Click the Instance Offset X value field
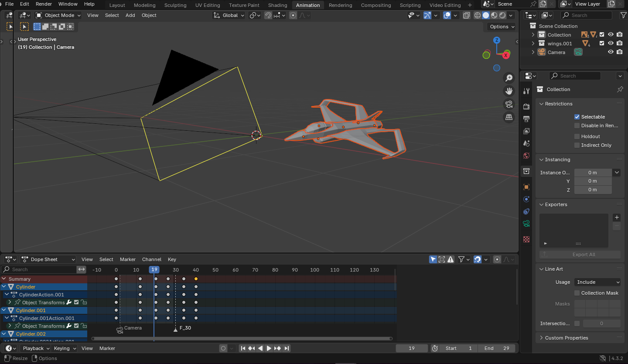Image resolution: width=628 pixels, height=364 pixels. click(x=593, y=173)
